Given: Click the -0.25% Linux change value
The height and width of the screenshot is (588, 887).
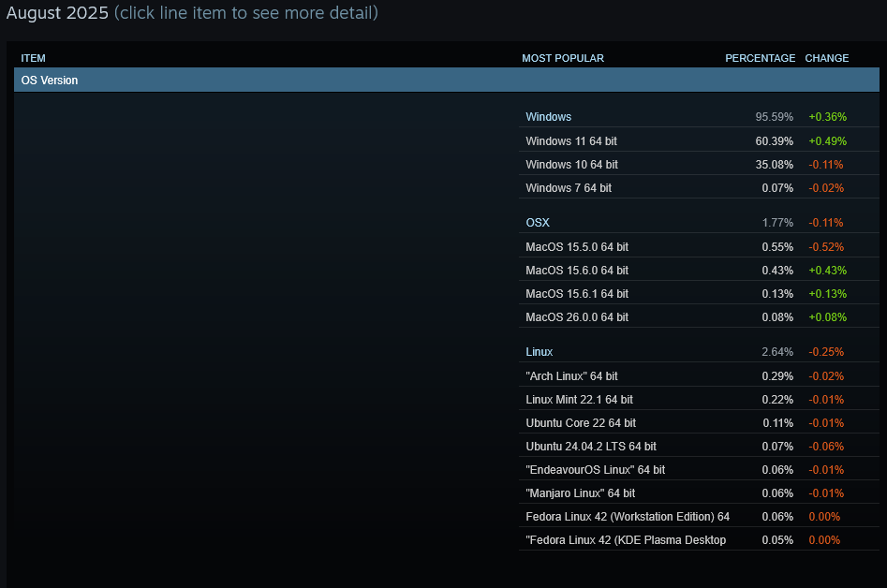Looking at the screenshot, I should pos(826,352).
